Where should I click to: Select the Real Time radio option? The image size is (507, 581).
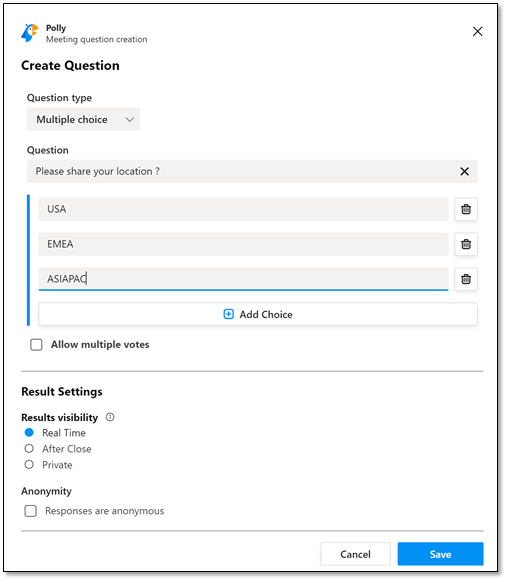point(29,432)
